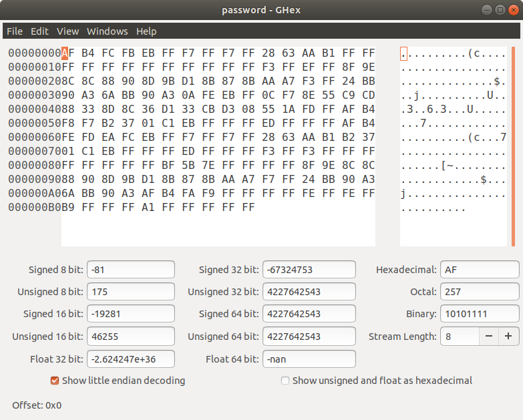Select byte A1 in row 000000B0
The height and width of the screenshot is (420, 523).
click(148, 207)
